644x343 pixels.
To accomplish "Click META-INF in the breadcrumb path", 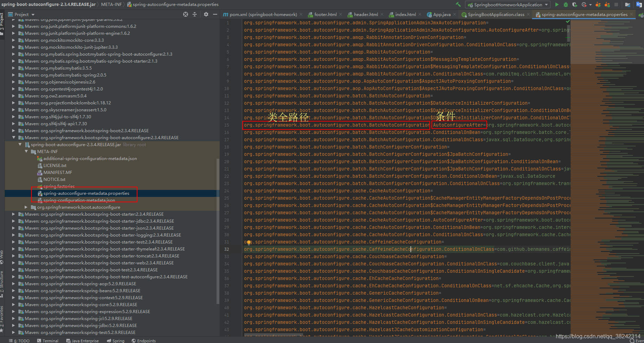I will tap(111, 5).
